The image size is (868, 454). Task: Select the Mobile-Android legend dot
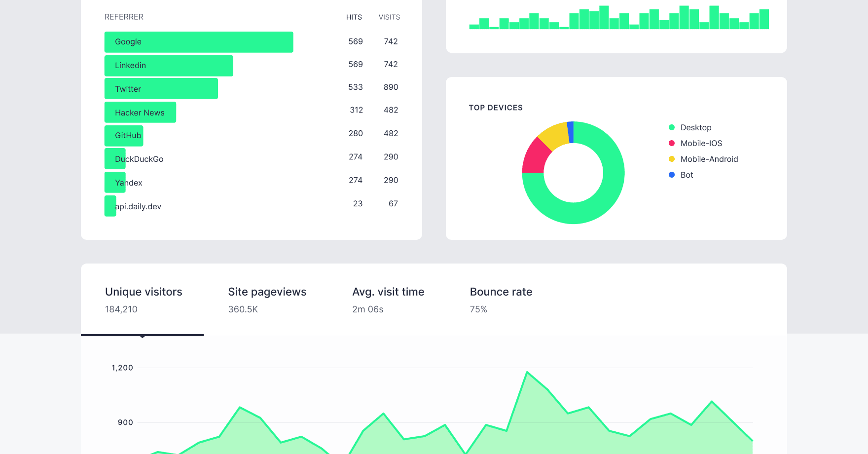click(671, 159)
